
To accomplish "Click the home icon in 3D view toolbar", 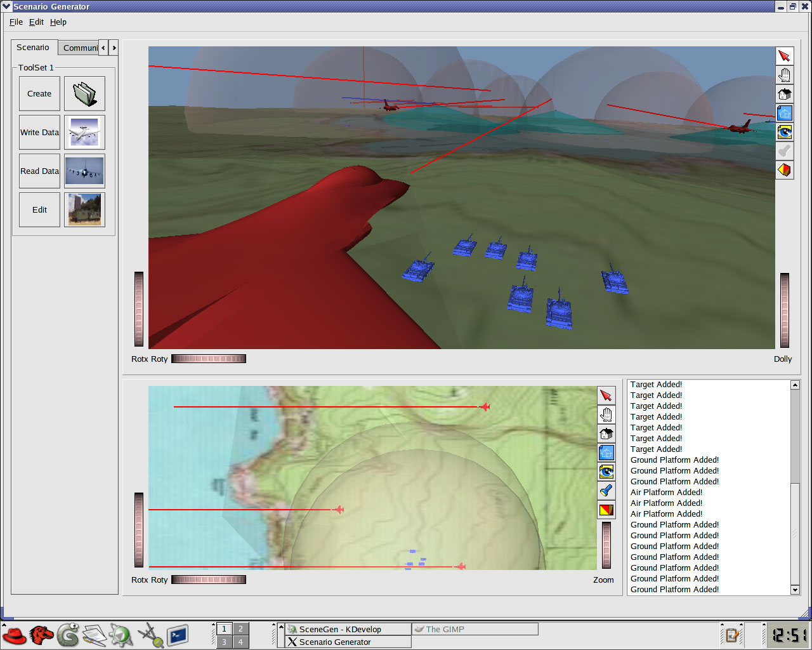I will 785,95.
